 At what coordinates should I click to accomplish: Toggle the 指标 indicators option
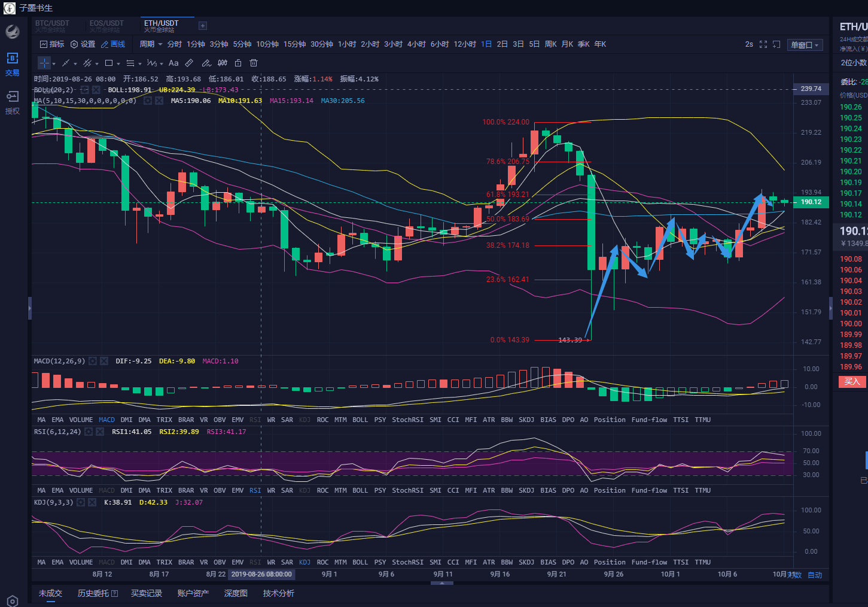52,44
